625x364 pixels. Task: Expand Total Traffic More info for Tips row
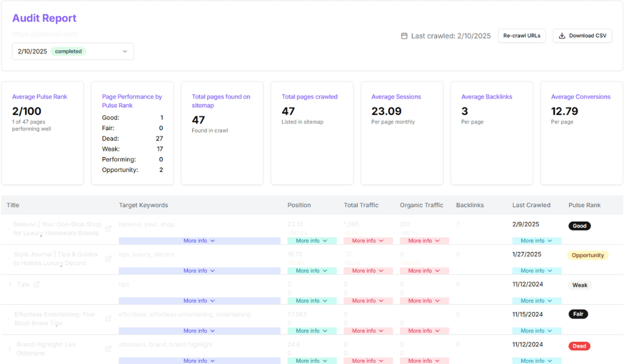368,301
